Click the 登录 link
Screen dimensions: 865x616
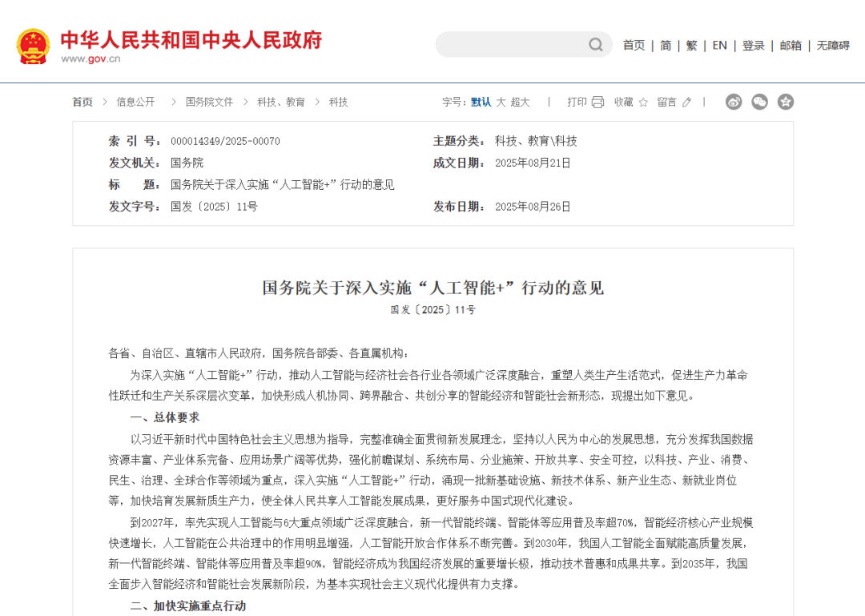click(x=752, y=46)
